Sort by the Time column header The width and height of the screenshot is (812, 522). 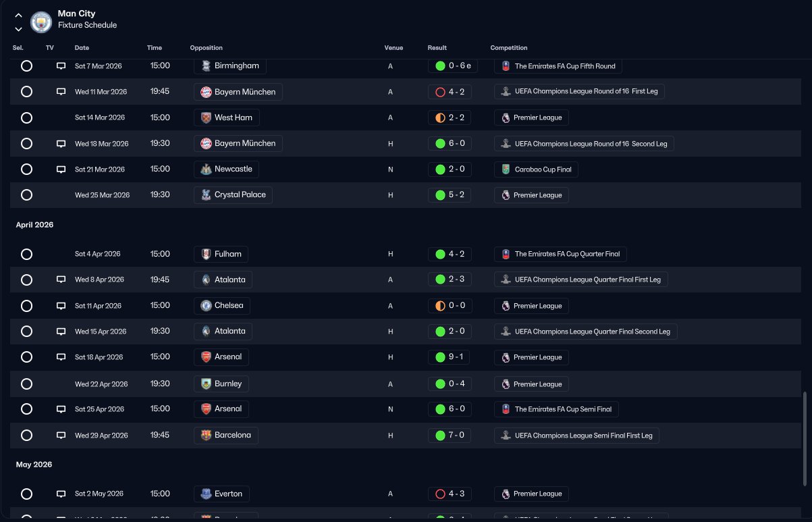click(x=155, y=48)
